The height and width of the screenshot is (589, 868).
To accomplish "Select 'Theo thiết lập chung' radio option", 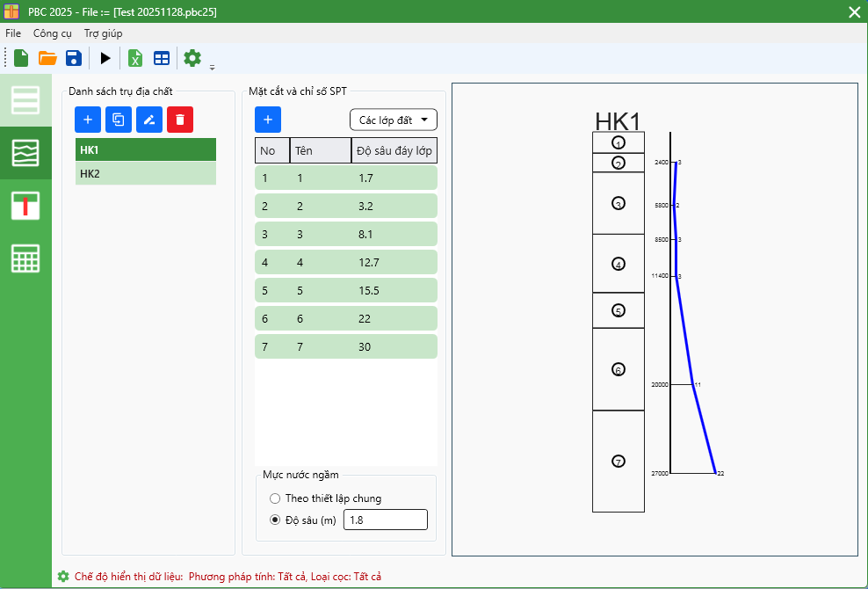I will point(275,498).
